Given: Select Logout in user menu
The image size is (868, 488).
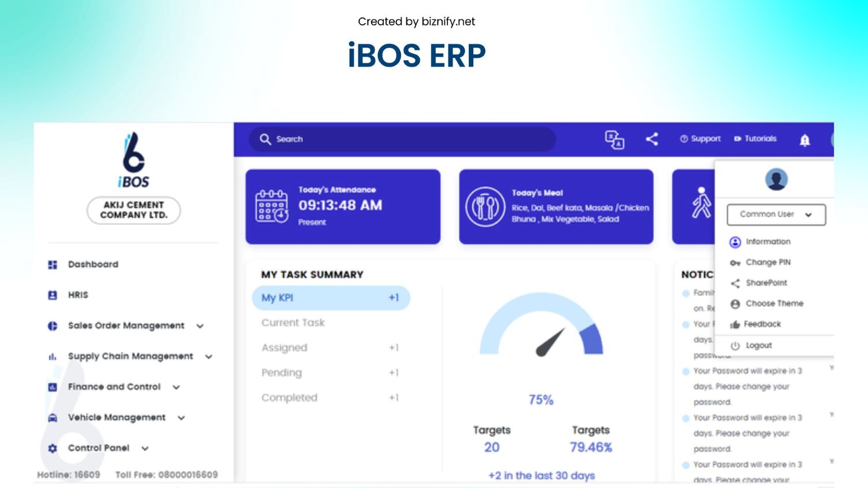Looking at the screenshot, I should [759, 345].
